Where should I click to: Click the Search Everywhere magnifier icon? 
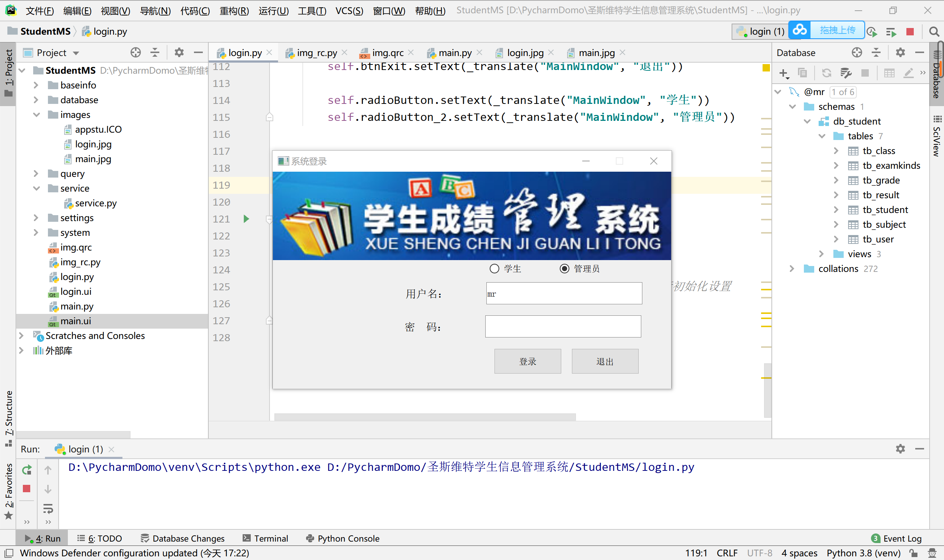tap(934, 32)
